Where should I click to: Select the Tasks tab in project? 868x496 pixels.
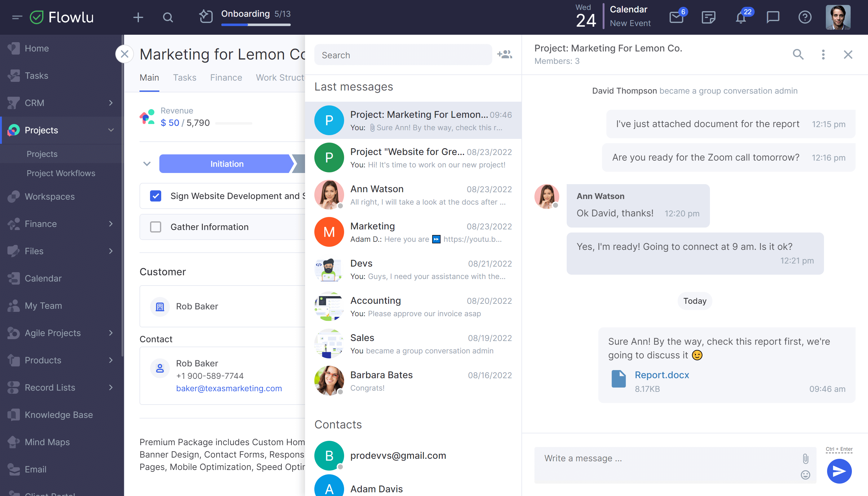click(x=185, y=76)
